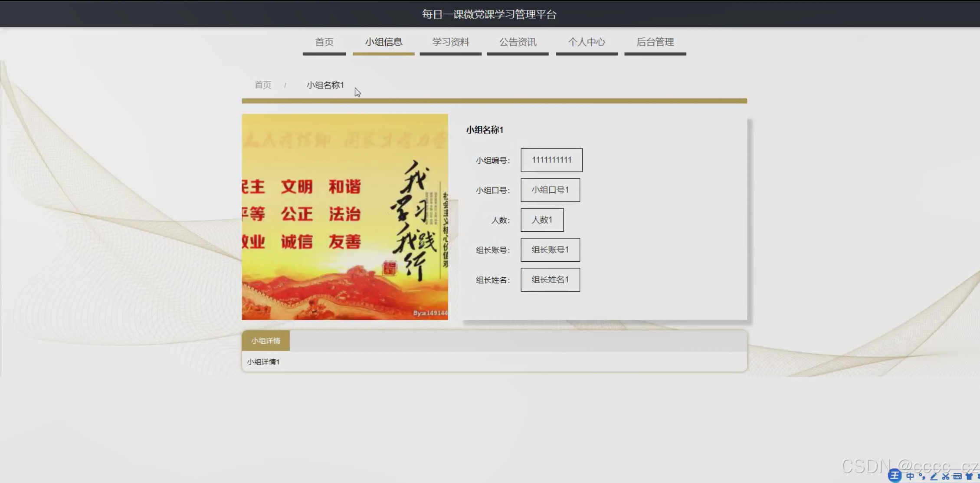
Task: Click the 组长账号1 value box
Action: pos(550,250)
